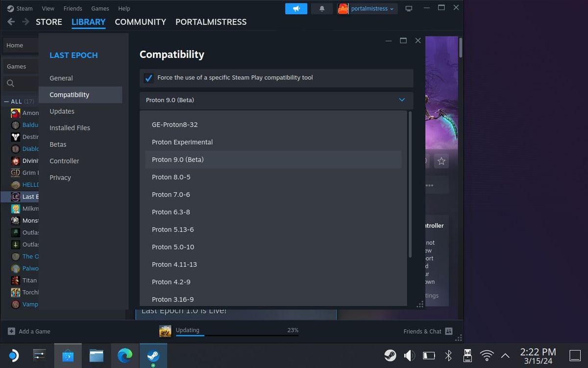
Task: Open the notifications bell icon
Action: pyautogui.click(x=322, y=9)
